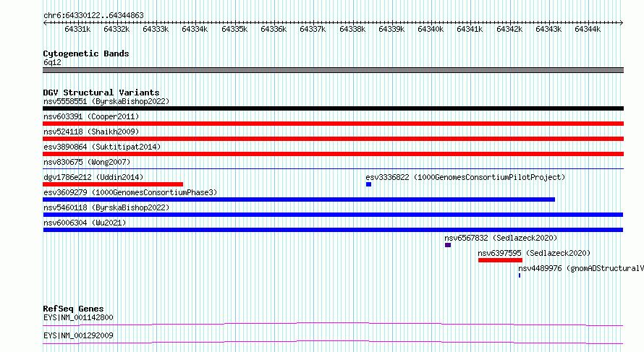
Task: Open nsv6397595 (Sedlazeck2020) label
Action: click(534, 253)
